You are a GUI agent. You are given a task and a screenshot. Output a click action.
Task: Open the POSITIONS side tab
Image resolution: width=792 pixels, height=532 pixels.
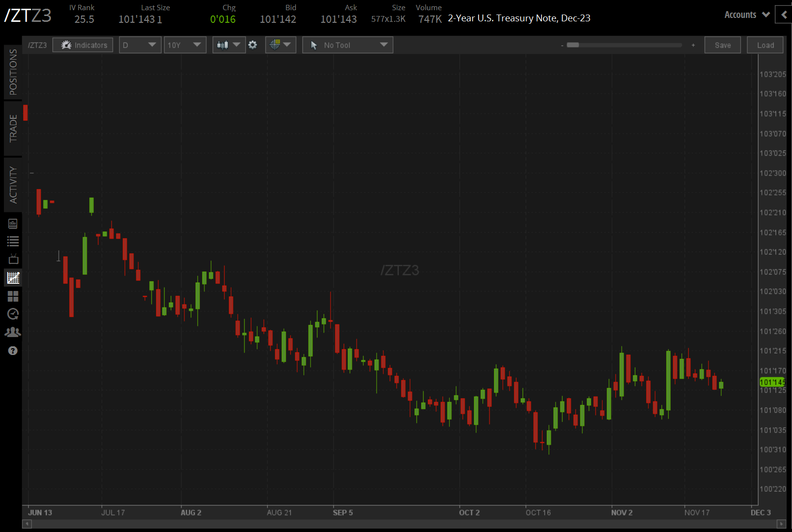point(13,72)
